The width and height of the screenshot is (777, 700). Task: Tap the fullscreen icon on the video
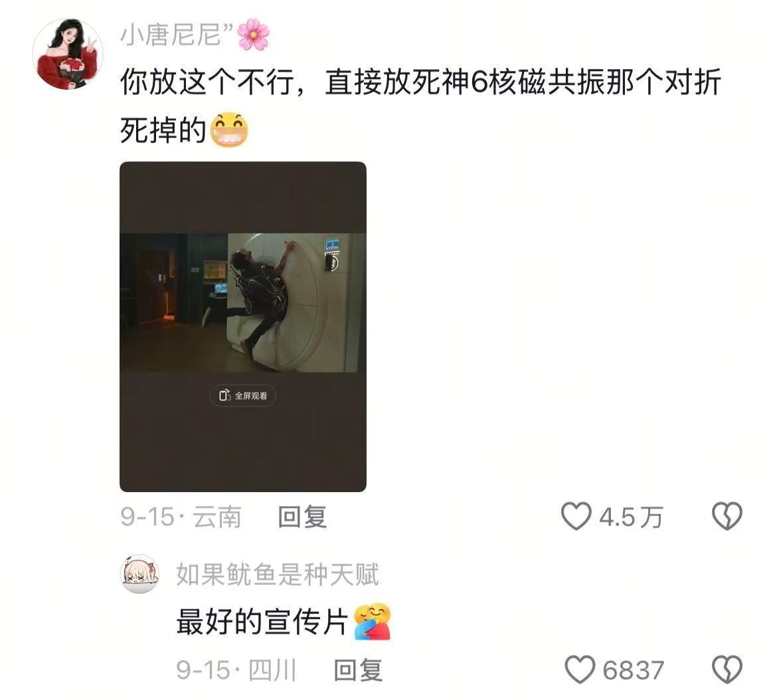[x=225, y=395]
